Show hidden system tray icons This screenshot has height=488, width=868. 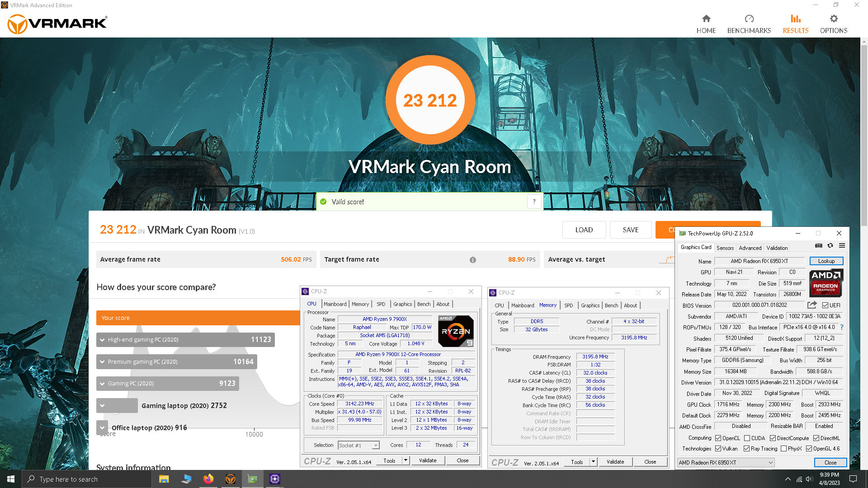(x=788, y=479)
